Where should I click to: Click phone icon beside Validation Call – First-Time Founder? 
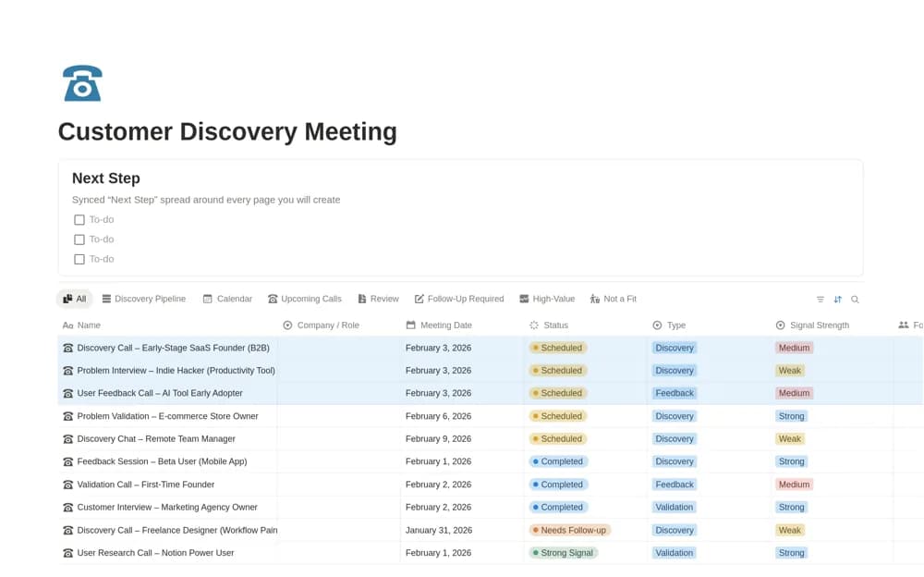pos(67,485)
